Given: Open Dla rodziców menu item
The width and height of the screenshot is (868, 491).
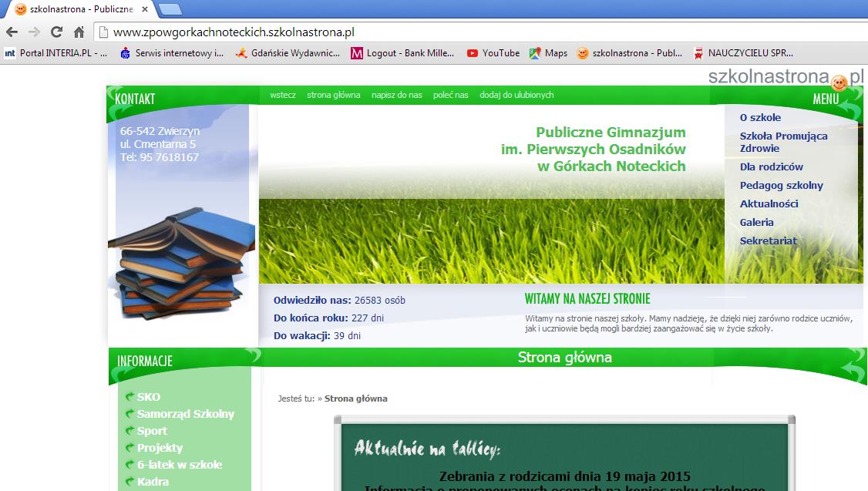Looking at the screenshot, I should click(771, 166).
